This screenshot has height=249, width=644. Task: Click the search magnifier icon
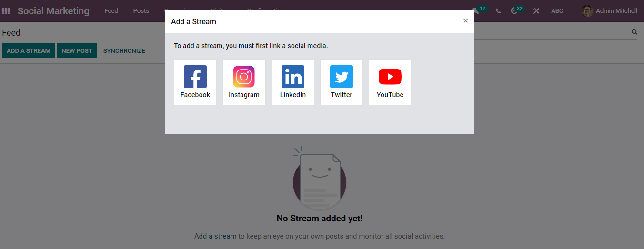click(634, 32)
